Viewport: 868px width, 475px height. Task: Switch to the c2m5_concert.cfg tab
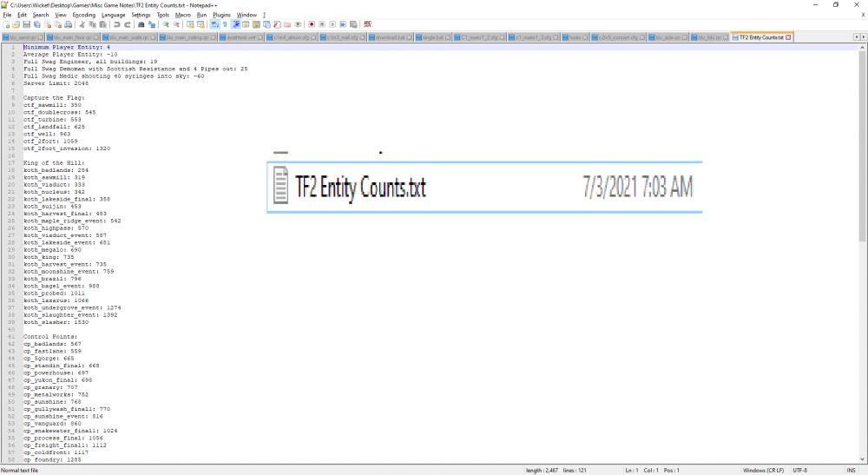pos(619,37)
